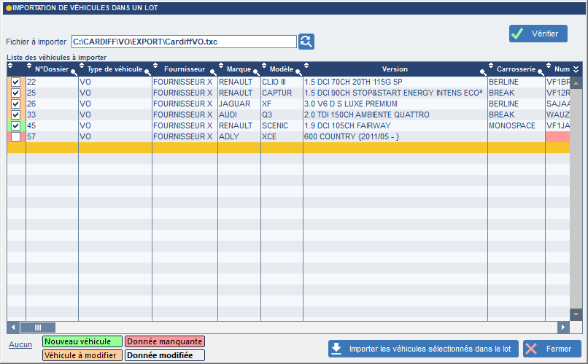Select the AUDI marque cell
This screenshot has width=588, height=364.
239,115
